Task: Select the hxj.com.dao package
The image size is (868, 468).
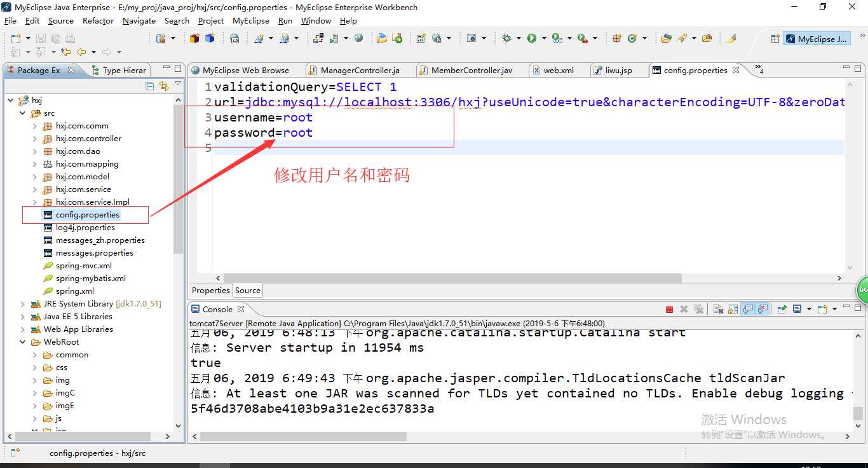Action: pyautogui.click(x=72, y=151)
